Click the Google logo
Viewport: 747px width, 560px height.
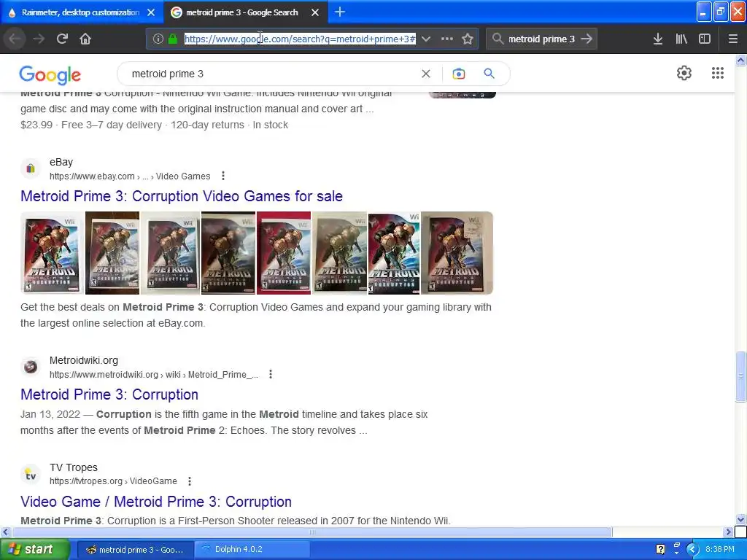click(x=50, y=74)
